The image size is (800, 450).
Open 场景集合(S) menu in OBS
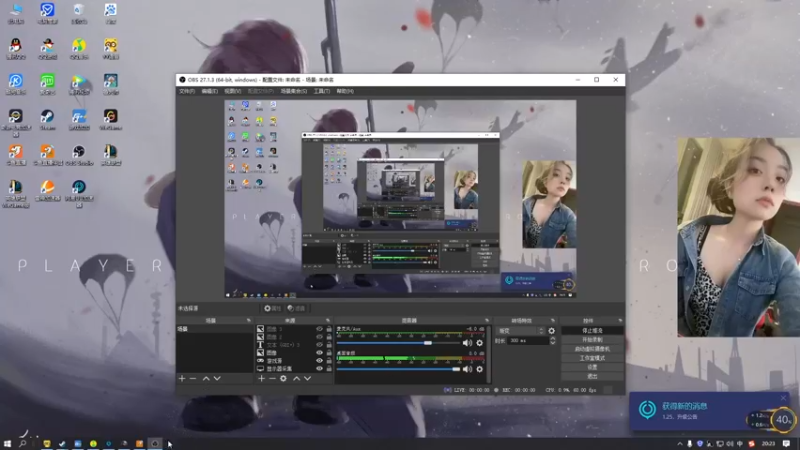pos(293,91)
